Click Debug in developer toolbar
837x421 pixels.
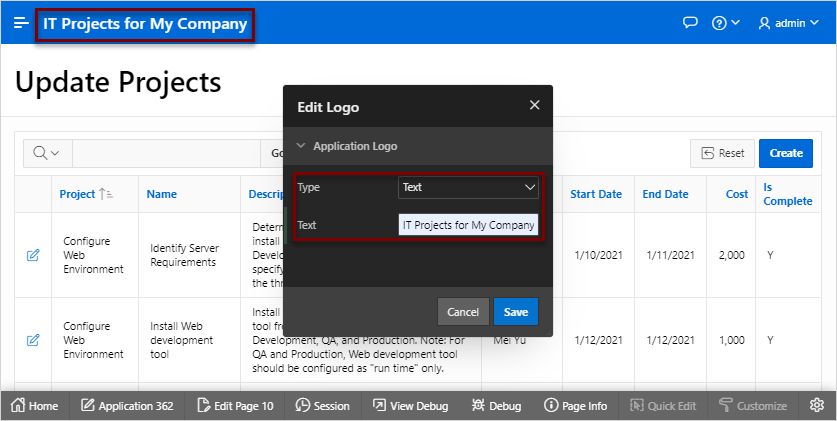pos(496,406)
